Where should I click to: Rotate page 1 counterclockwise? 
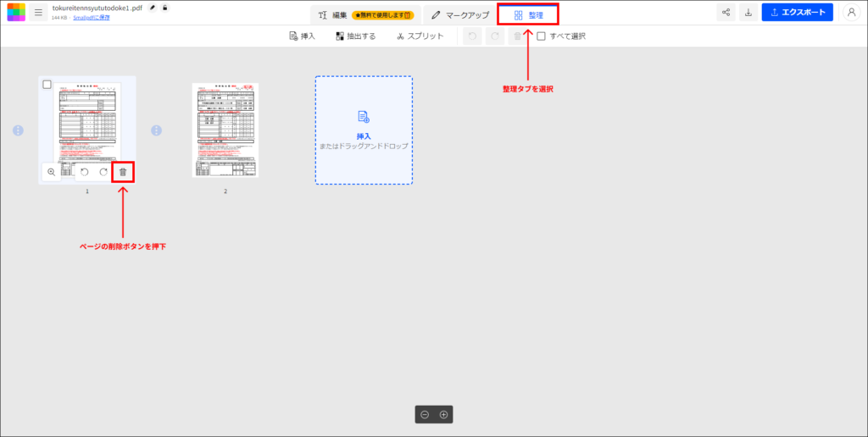(84, 172)
